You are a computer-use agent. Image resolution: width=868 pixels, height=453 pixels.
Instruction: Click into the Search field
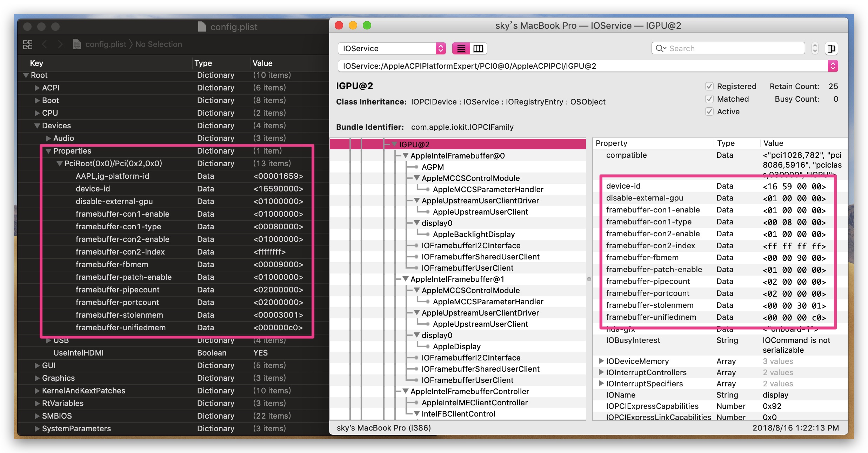tap(728, 48)
